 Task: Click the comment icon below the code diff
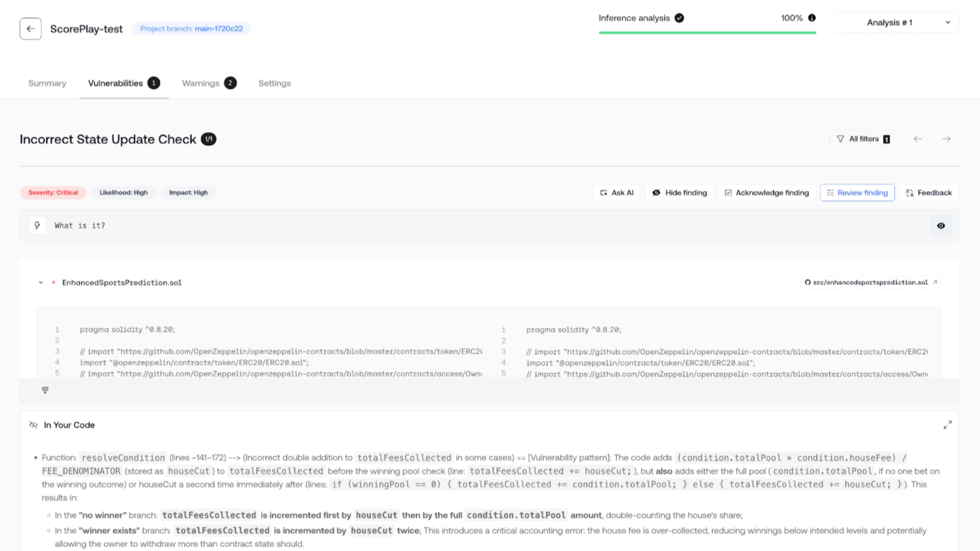45,390
